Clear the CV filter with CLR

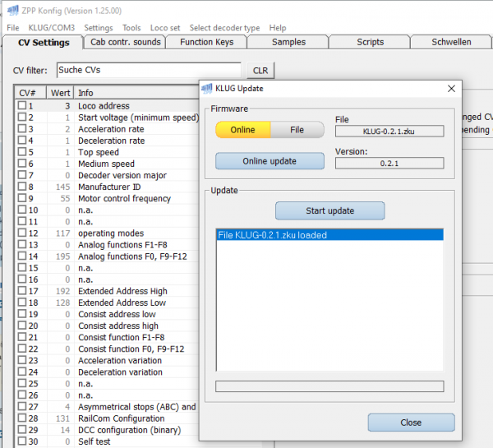[x=260, y=71]
